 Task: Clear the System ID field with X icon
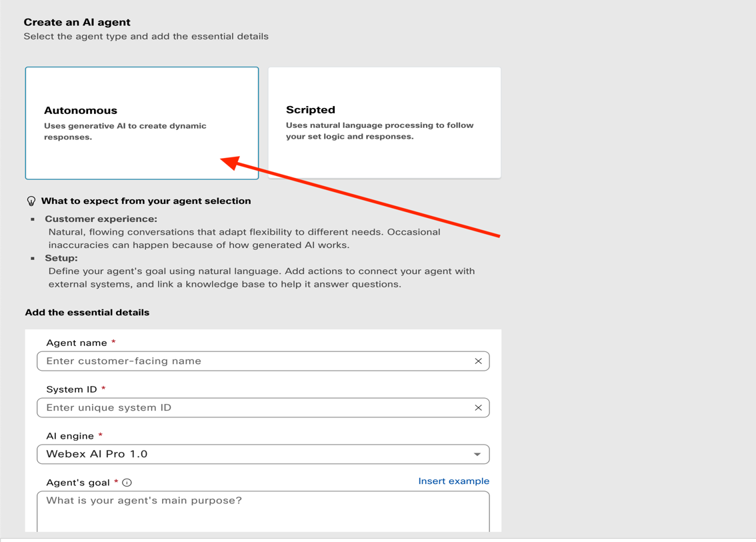(478, 408)
